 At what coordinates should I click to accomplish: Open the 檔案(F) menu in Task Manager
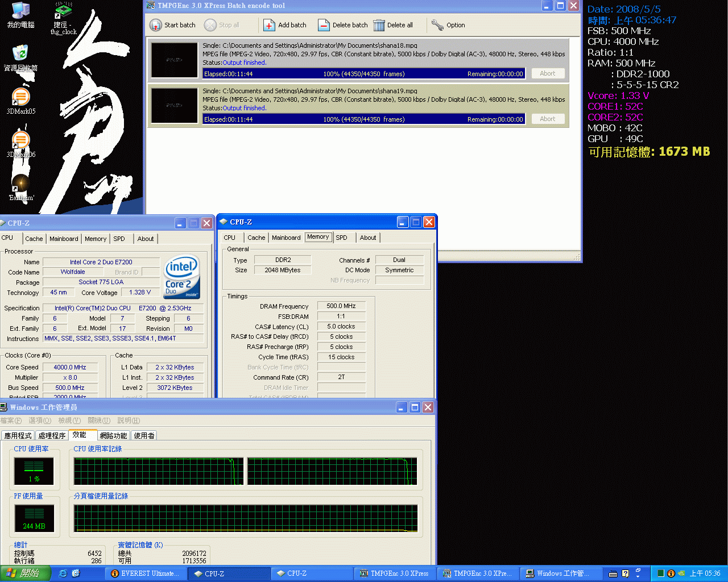click(x=11, y=421)
